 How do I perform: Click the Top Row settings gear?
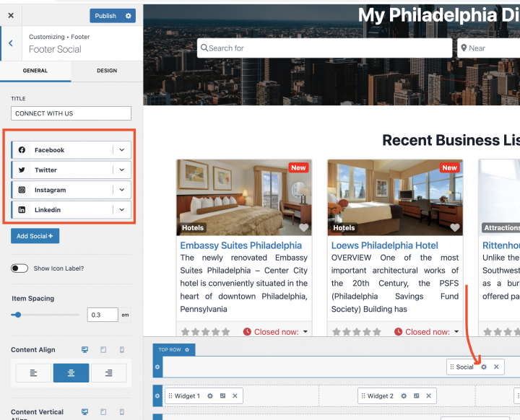click(x=187, y=350)
